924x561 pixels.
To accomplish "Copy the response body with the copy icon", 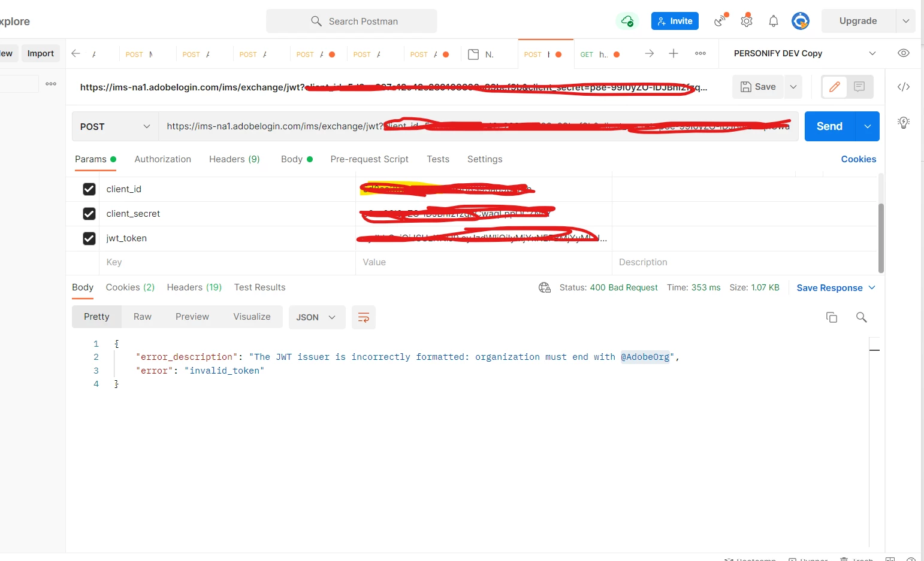I will 832,317.
